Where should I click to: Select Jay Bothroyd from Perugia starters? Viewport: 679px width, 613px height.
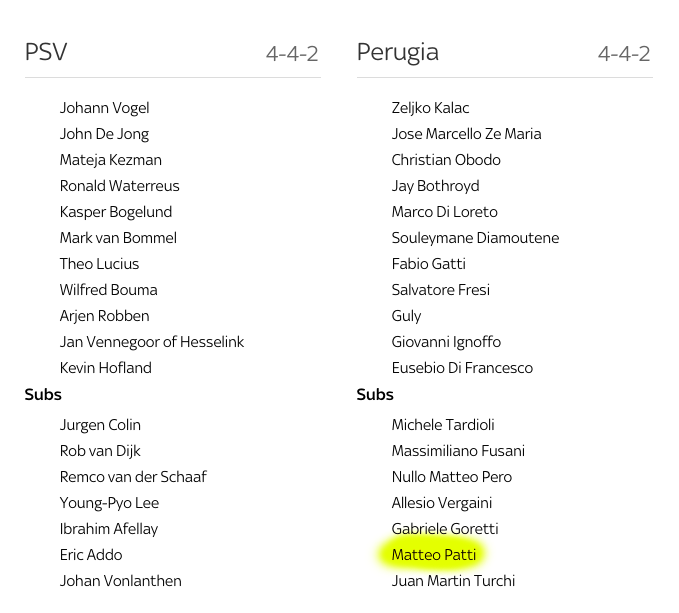(435, 186)
